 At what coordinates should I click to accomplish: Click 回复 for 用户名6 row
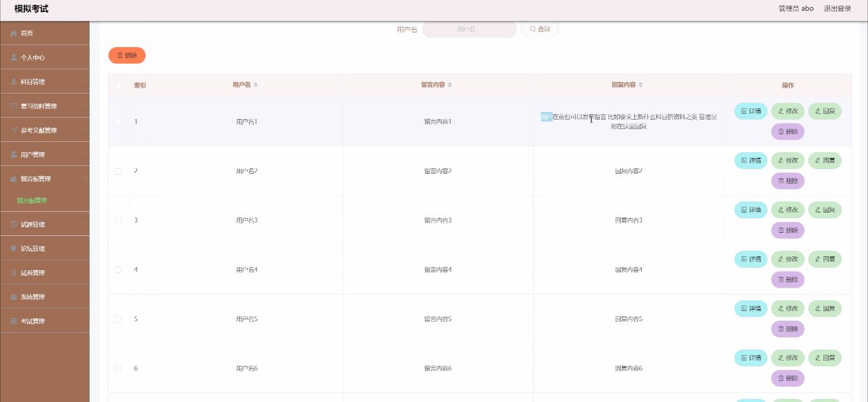pos(825,357)
